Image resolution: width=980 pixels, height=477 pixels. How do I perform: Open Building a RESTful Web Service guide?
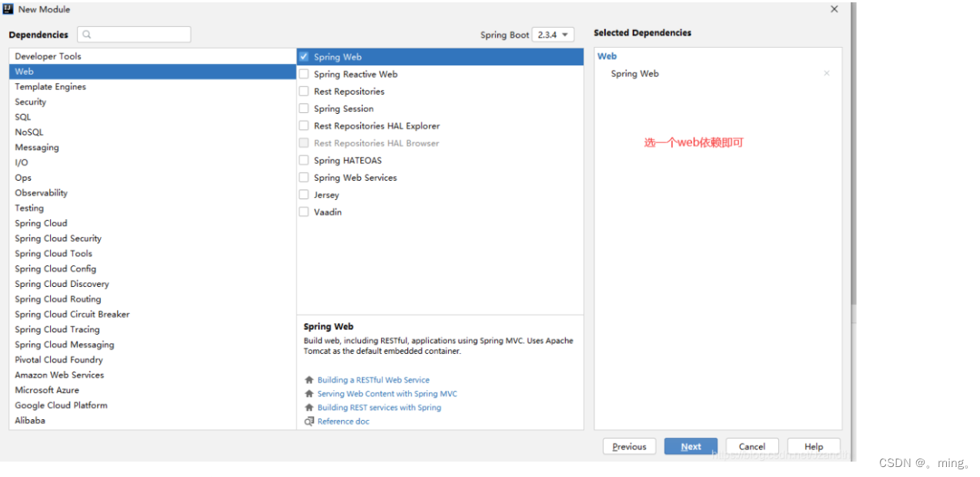pos(373,380)
